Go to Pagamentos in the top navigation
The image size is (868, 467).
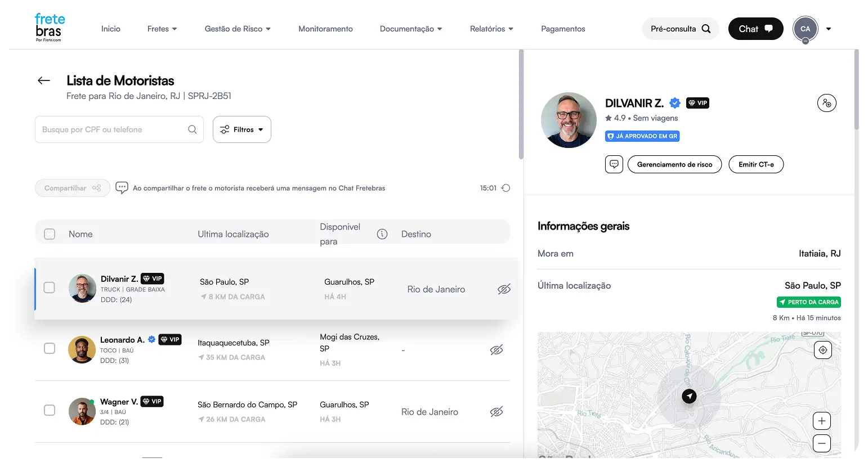563,29
